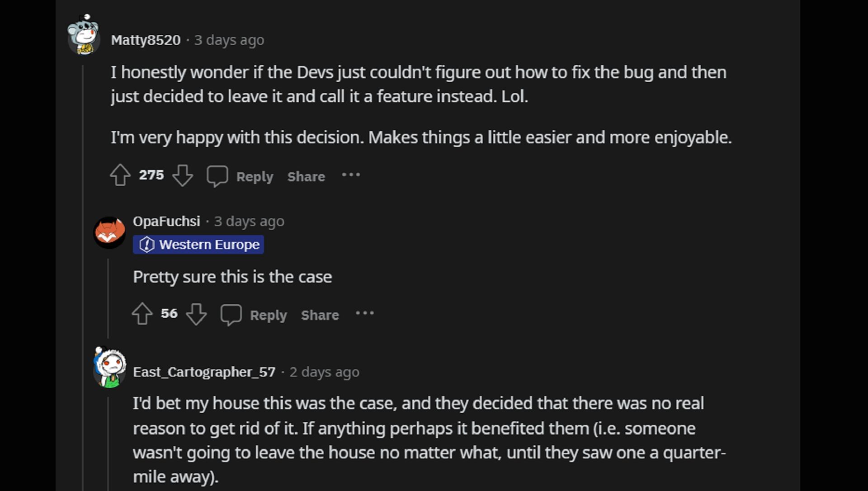
Task: Click comment bubble icon on Matty8520's comment
Action: [217, 176]
